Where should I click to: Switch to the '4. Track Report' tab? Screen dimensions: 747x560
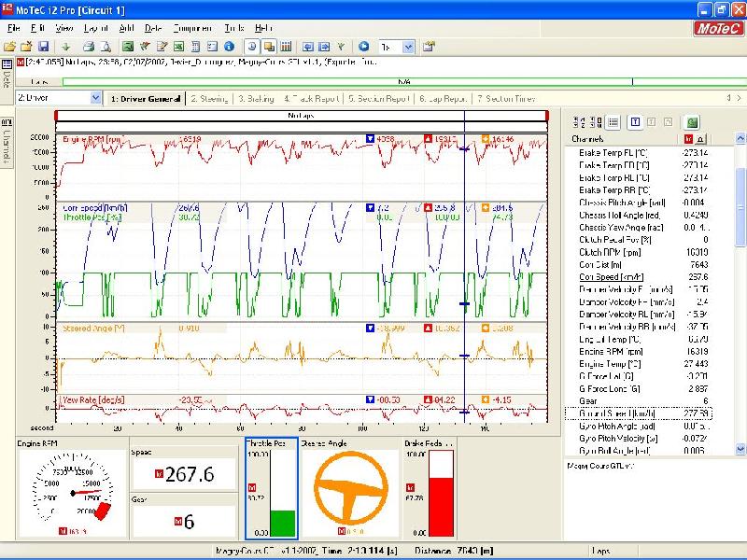click(x=312, y=99)
